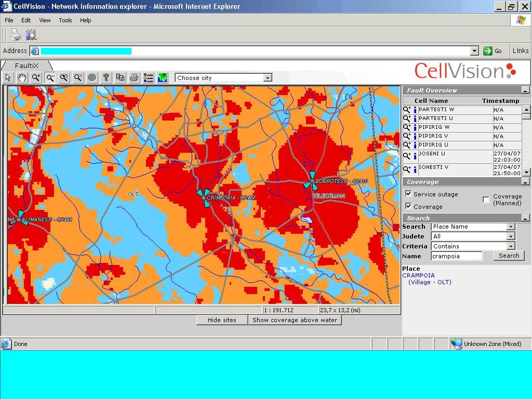Zoom to cell PARTESTI W
The width and height of the screenshot is (532, 399).
[407, 110]
